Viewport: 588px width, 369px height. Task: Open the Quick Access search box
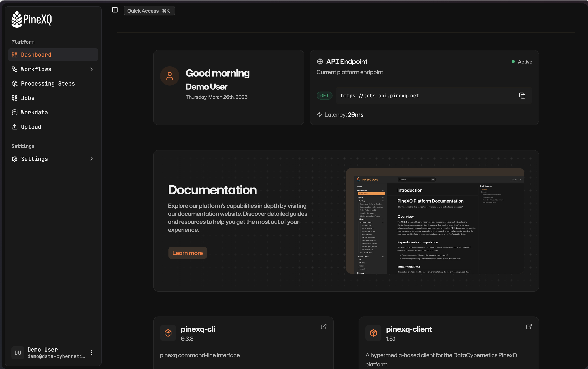tap(149, 11)
